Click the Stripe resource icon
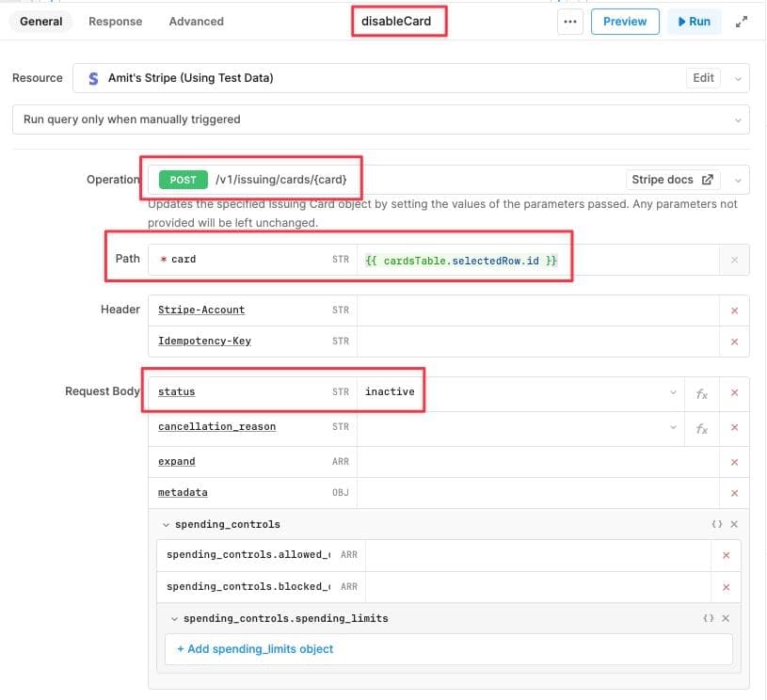The image size is (767, 700). coord(93,78)
